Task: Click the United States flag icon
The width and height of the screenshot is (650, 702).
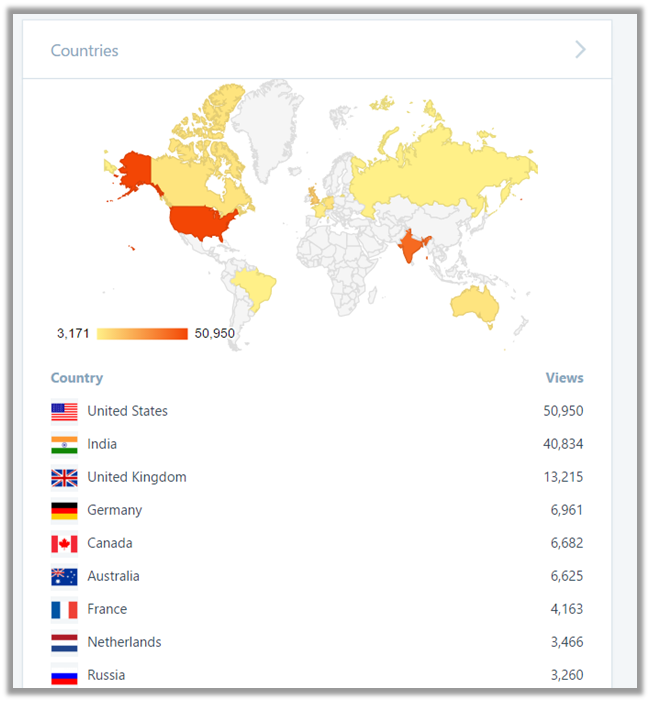Action: click(x=64, y=411)
